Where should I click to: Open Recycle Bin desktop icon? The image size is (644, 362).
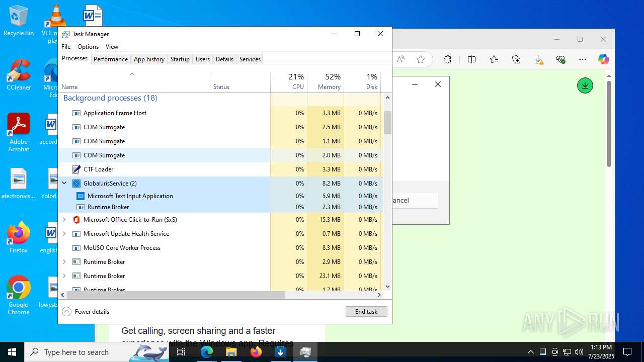click(19, 21)
